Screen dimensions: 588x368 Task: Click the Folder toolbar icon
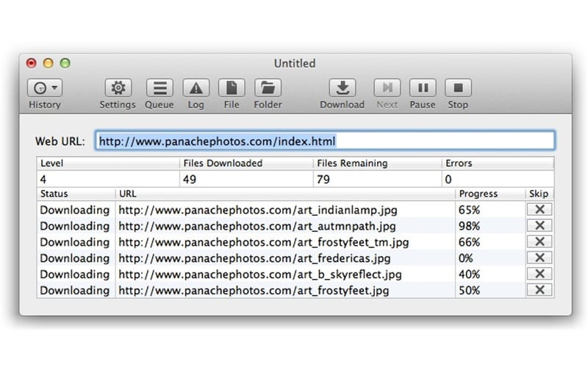click(268, 88)
